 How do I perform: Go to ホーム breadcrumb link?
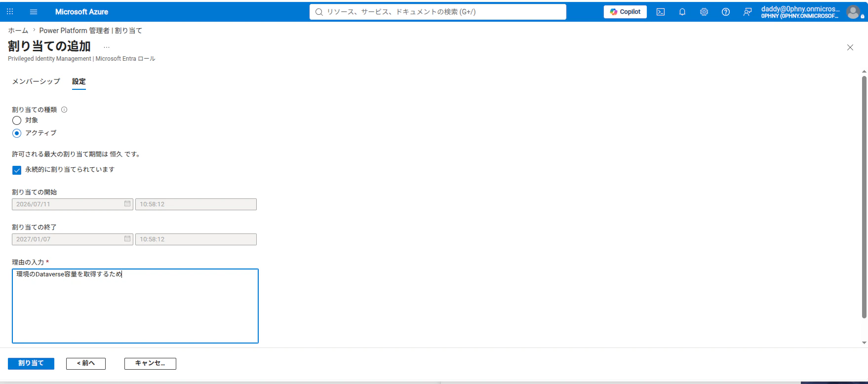[18, 31]
